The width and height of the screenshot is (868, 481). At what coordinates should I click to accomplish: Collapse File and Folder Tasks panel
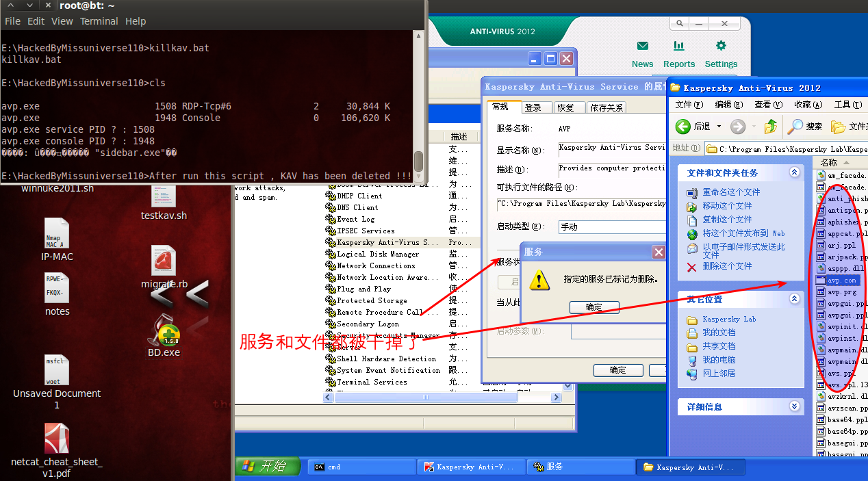click(794, 172)
